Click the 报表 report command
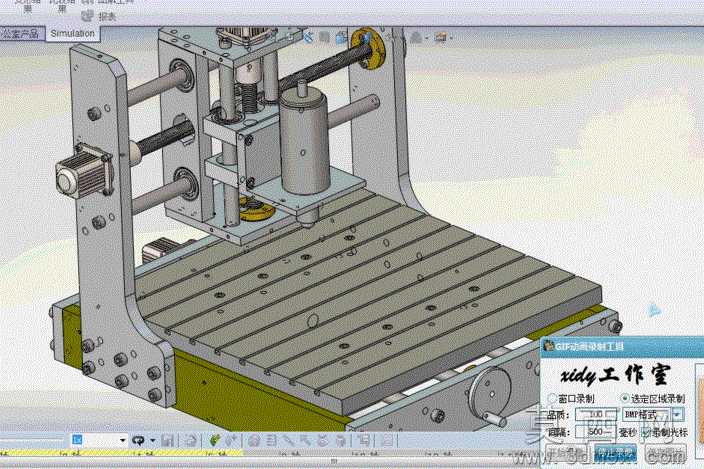 tap(107, 17)
